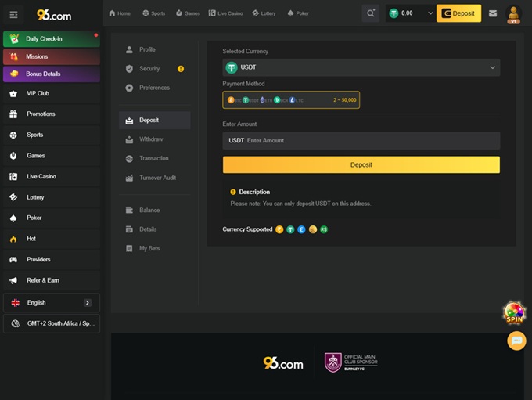Expand the Selected Currency USDT dropdown
Viewport: 532px width, 400px height.
[x=361, y=68]
